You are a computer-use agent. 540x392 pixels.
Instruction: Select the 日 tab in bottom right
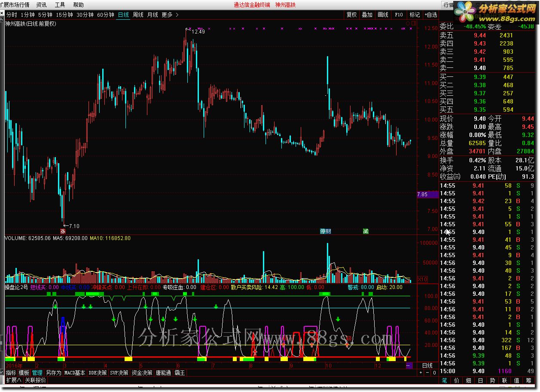tap(481, 380)
